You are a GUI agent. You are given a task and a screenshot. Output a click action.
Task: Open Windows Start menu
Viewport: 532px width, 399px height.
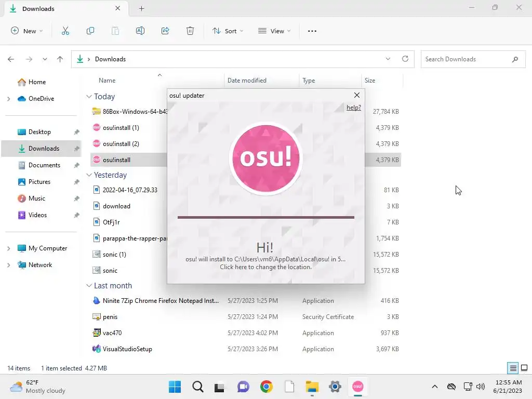pos(175,387)
